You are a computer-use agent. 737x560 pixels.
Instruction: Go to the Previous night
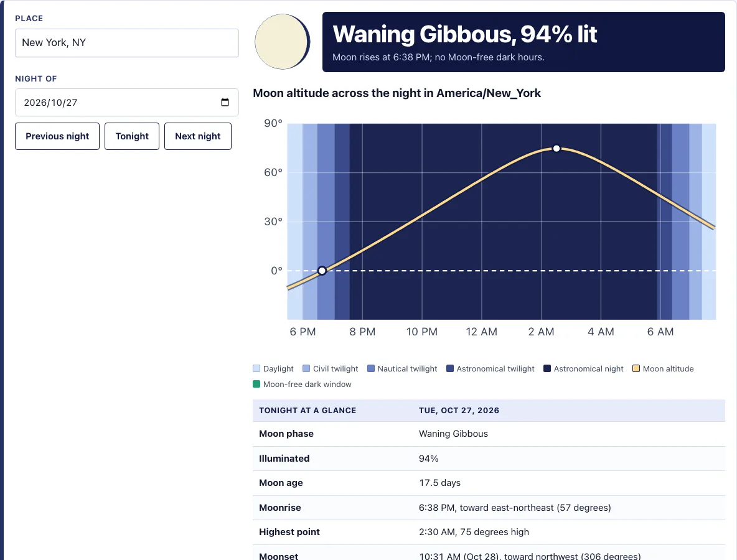pyautogui.click(x=57, y=136)
